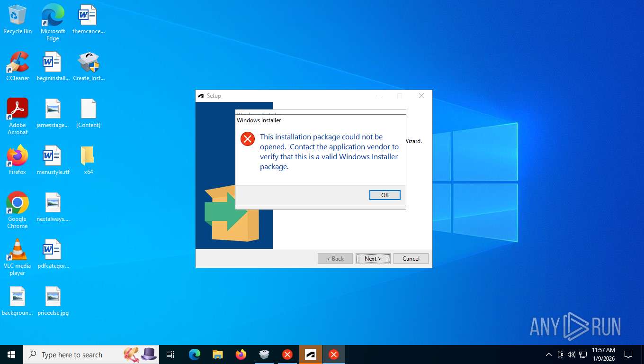Click the red error icon in installer dialog
644x364 pixels.
[x=248, y=139]
